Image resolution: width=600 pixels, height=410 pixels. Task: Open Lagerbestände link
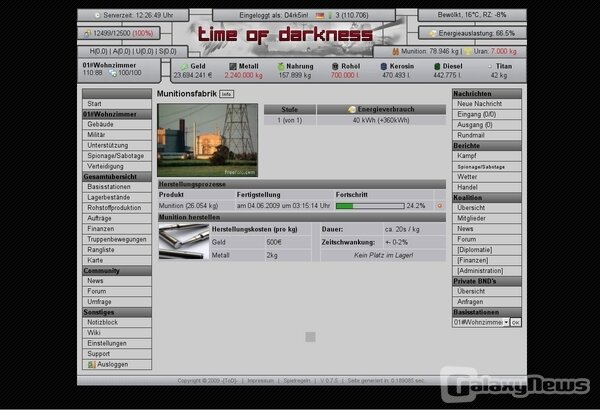pos(117,198)
